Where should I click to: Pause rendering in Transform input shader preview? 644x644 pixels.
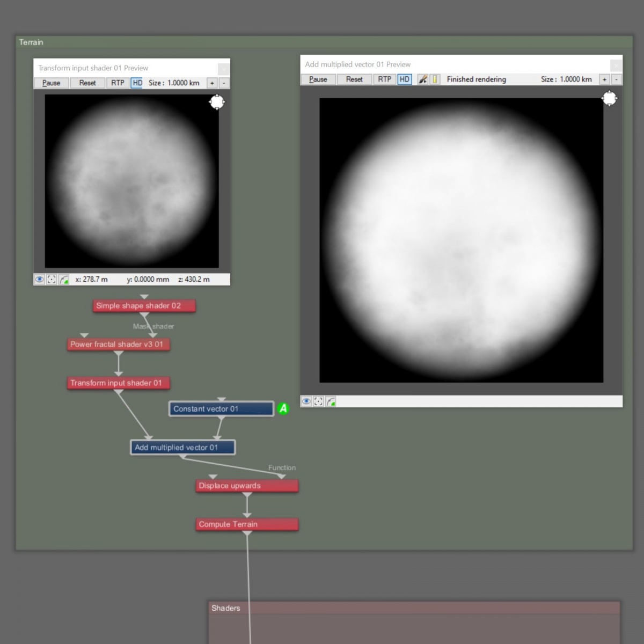(x=52, y=83)
